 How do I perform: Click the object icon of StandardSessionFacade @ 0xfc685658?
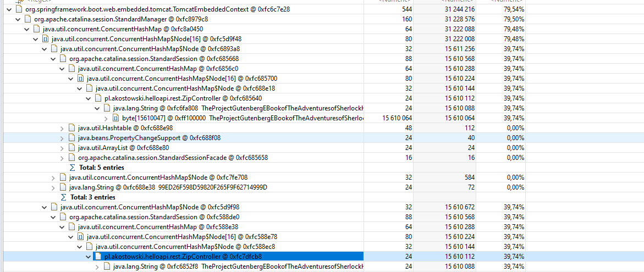[x=72, y=158]
